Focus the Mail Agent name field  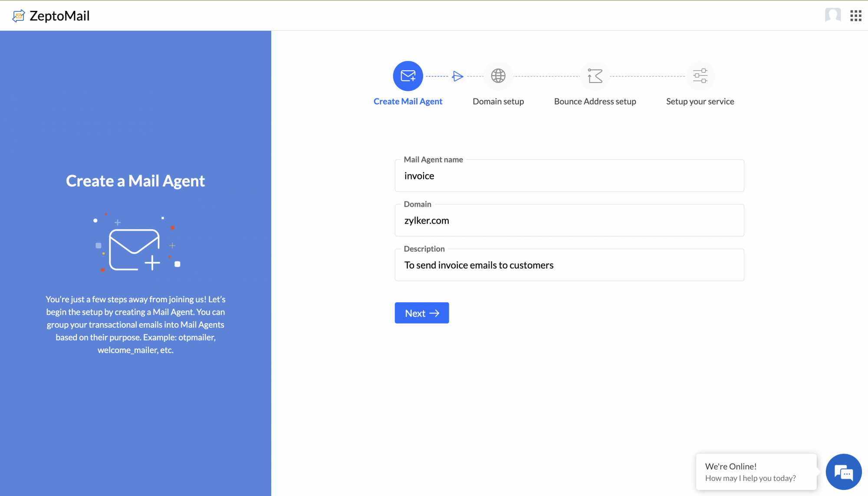click(569, 176)
